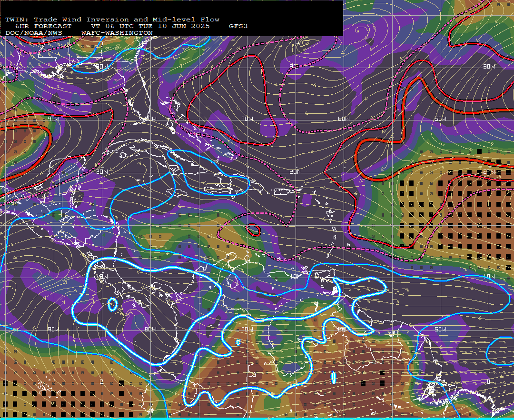Select the "WAFC-WASHINGTON" text

tap(117, 33)
